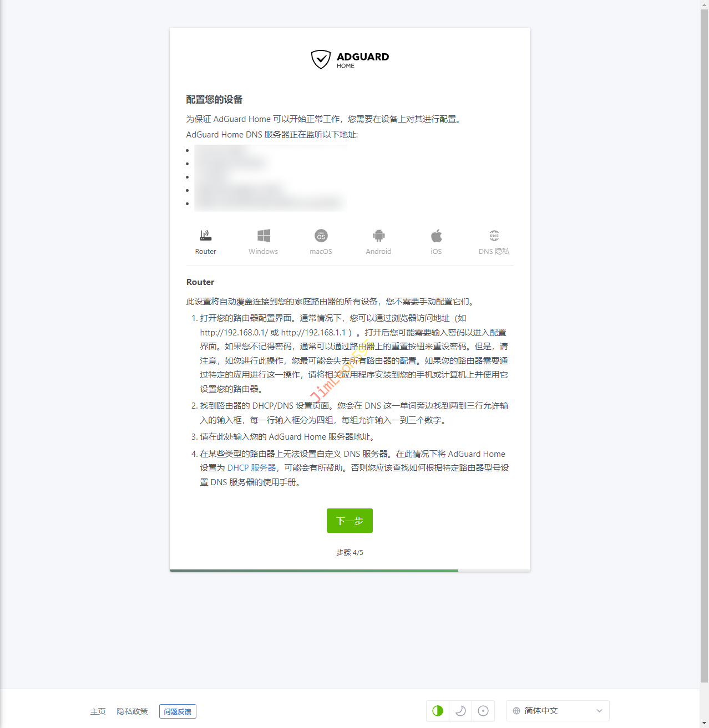Click the AdGuard Home shield logo
The width and height of the screenshot is (709, 728).
pos(321,59)
